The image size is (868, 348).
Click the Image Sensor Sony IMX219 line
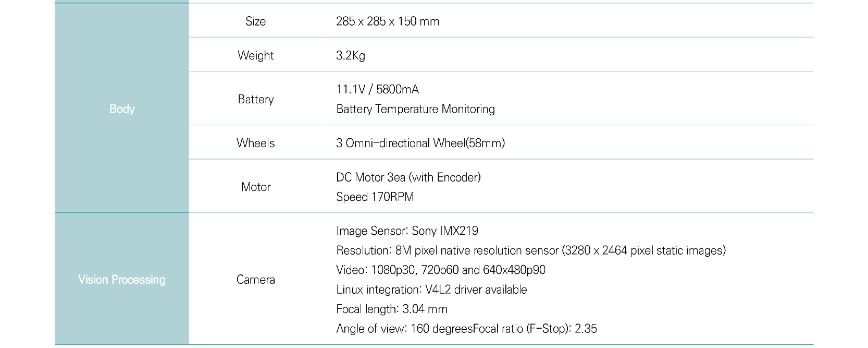point(407,231)
